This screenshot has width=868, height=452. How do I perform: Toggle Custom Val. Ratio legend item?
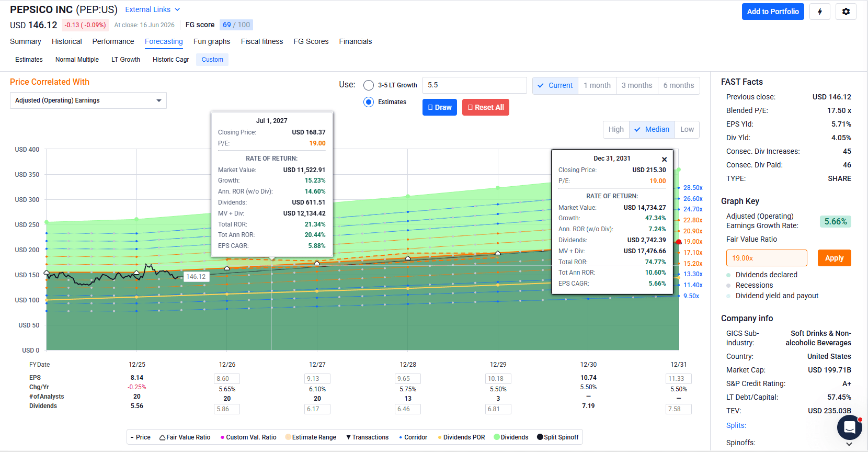pos(248,437)
